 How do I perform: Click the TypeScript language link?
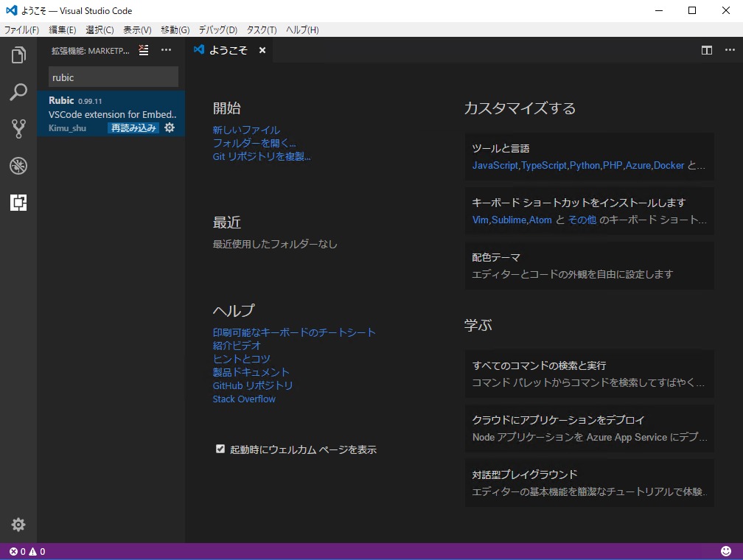pyautogui.click(x=544, y=165)
